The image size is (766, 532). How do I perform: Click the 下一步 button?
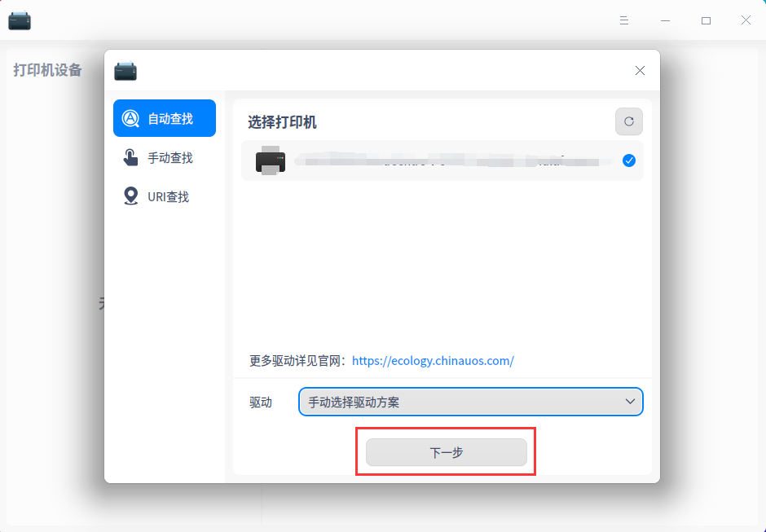tap(446, 452)
